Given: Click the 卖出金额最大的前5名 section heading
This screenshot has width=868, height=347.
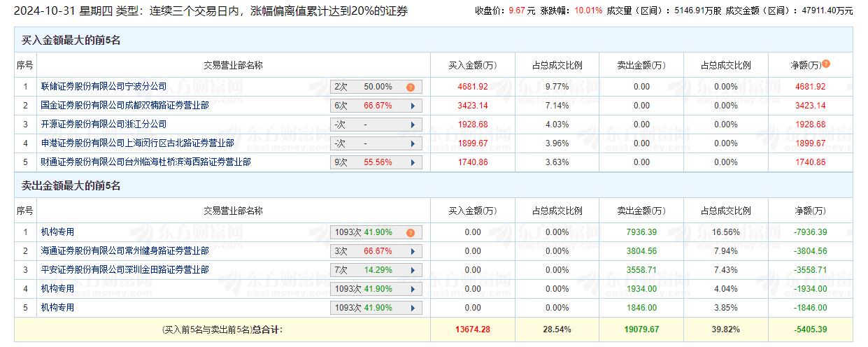Looking at the screenshot, I should (x=71, y=186).
